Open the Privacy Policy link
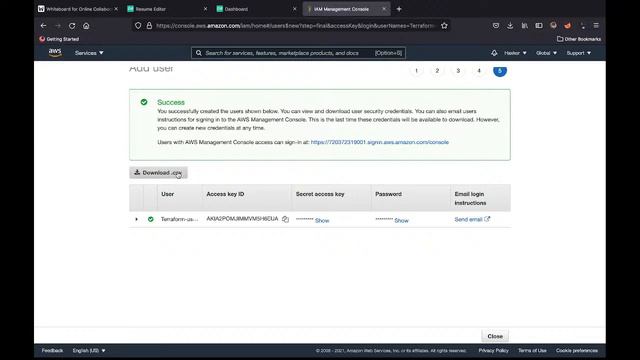Image resolution: width=640 pixels, height=360 pixels. 493,351
